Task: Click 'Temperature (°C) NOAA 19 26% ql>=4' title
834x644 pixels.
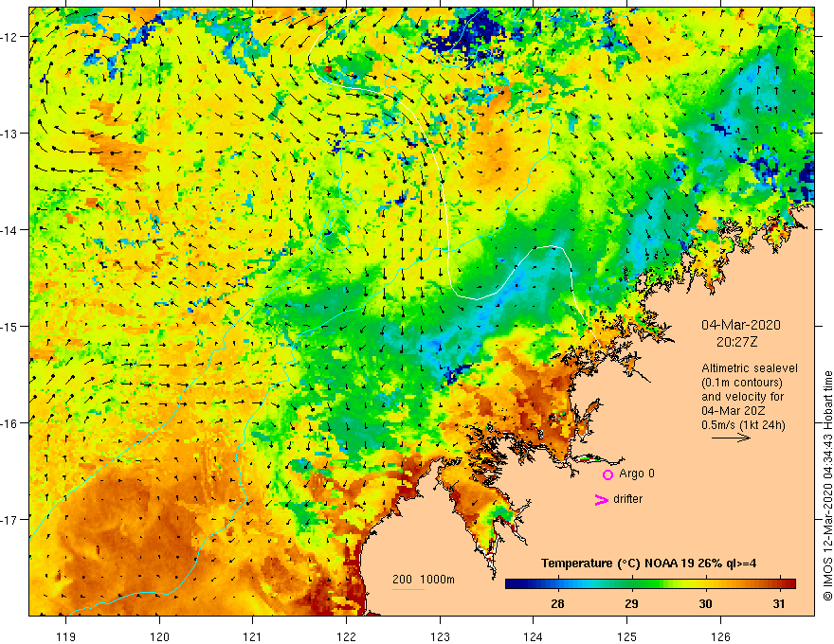Action: [x=648, y=563]
